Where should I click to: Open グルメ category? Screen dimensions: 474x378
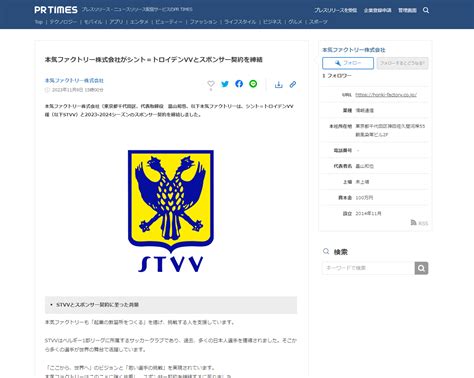click(295, 22)
